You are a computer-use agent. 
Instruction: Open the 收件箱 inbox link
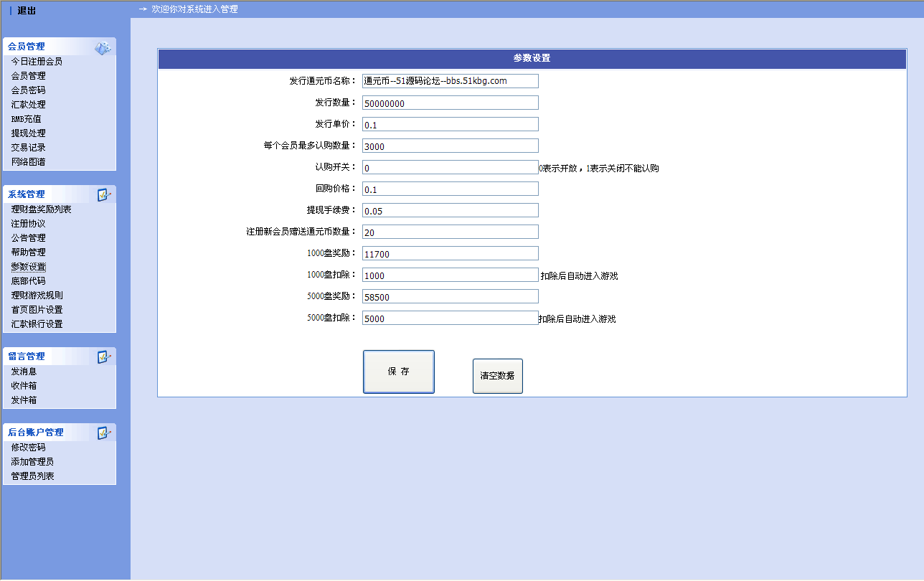coord(24,386)
